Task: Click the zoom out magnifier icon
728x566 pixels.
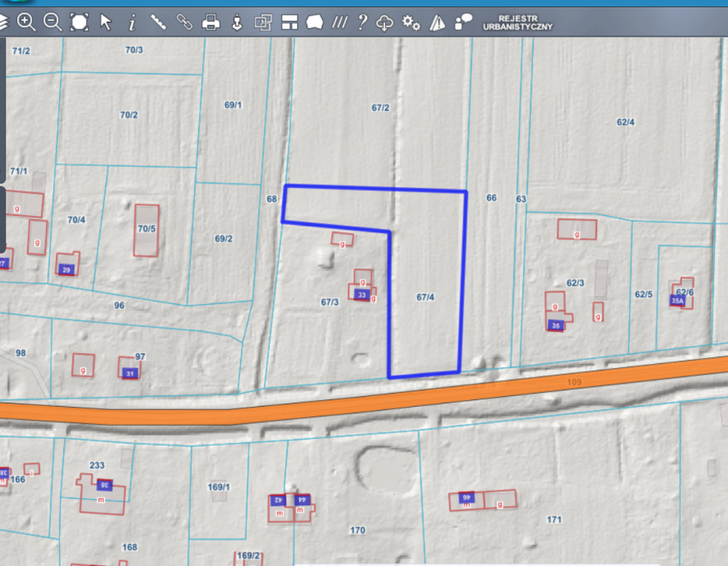Action: (53, 22)
